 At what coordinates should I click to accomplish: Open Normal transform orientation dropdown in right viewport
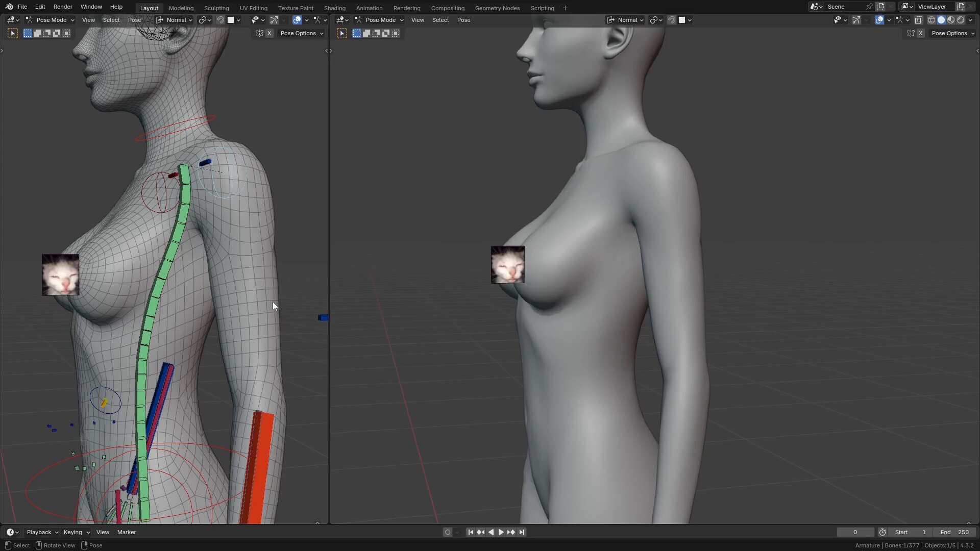coord(626,20)
